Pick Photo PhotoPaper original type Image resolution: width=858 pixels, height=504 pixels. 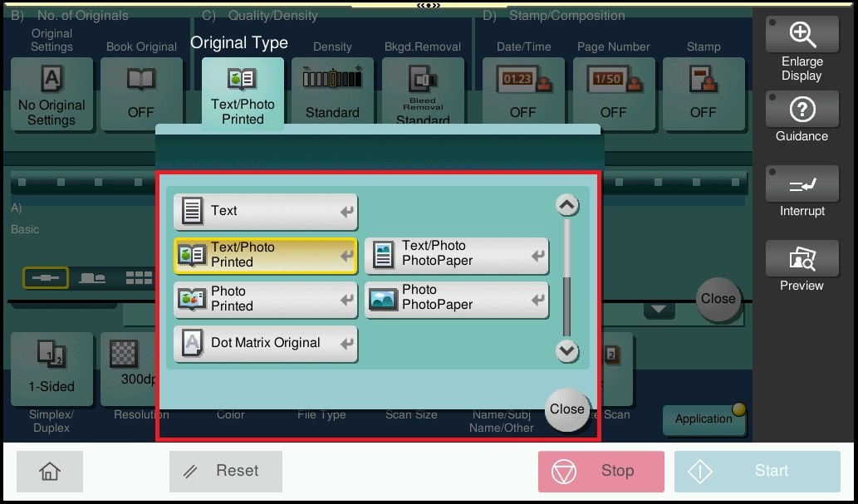456,299
